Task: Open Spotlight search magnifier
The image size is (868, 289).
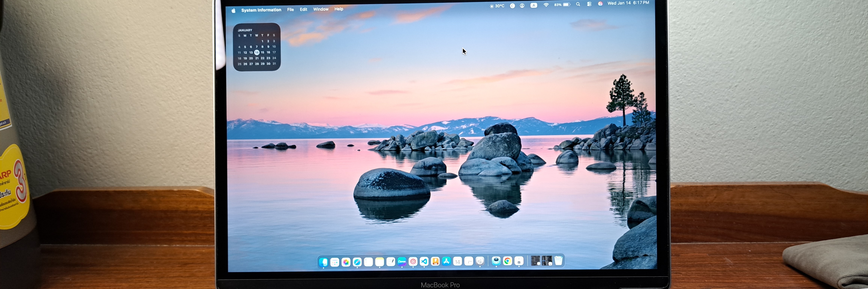Action: pos(578,4)
